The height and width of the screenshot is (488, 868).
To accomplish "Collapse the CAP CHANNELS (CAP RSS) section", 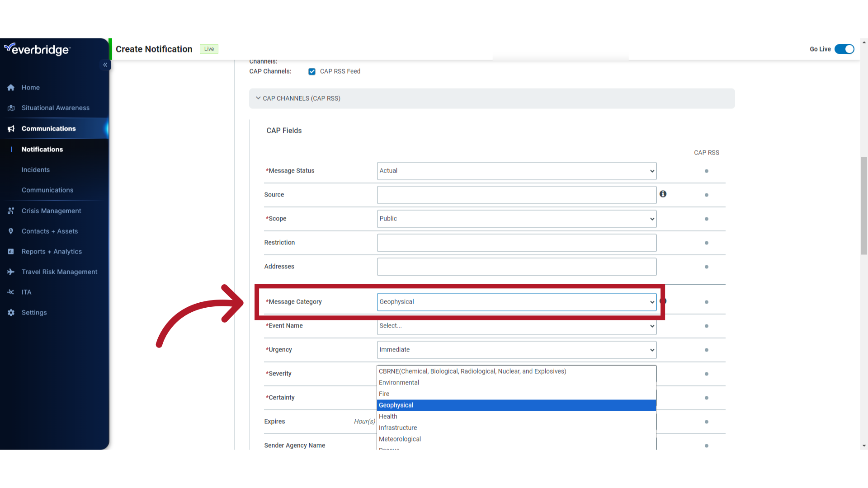I will coord(492,99).
